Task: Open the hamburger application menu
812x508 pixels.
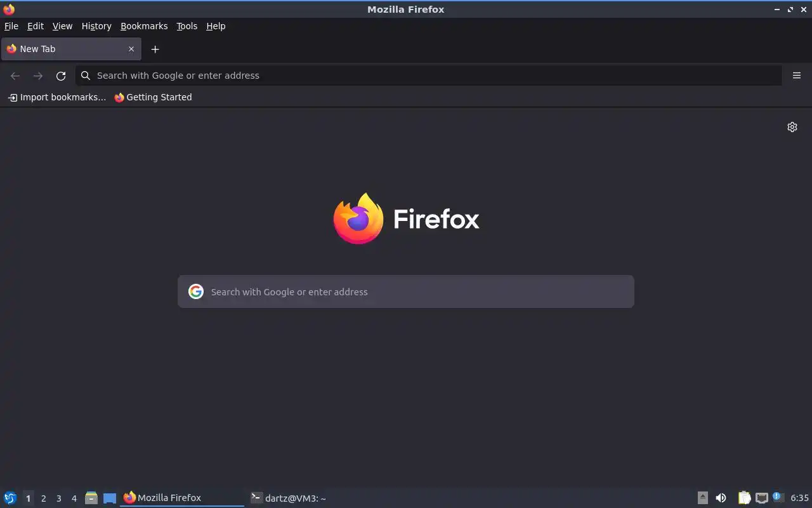Action: 797,76
